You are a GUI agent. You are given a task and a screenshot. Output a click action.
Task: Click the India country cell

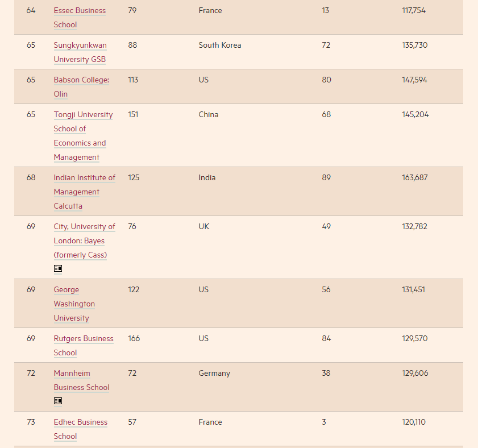[x=207, y=178]
